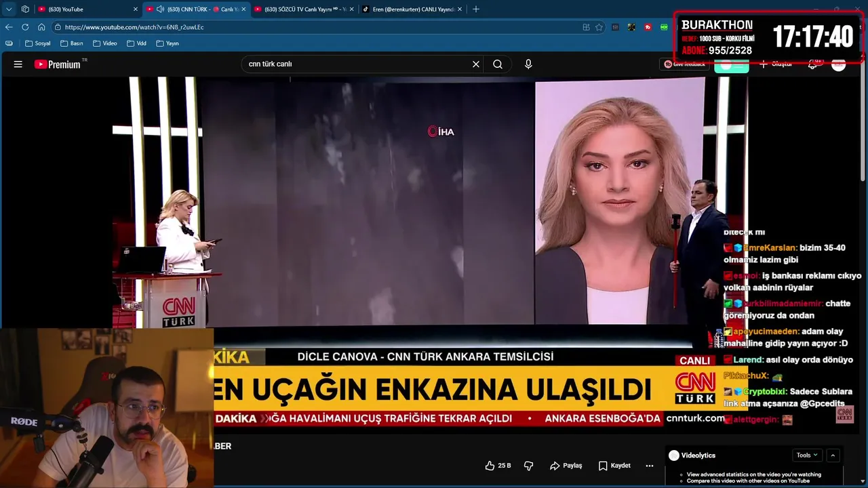The height and width of the screenshot is (488, 868).
Task: Switch to the '(630) YouTube' tab
Action: (87, 9)
